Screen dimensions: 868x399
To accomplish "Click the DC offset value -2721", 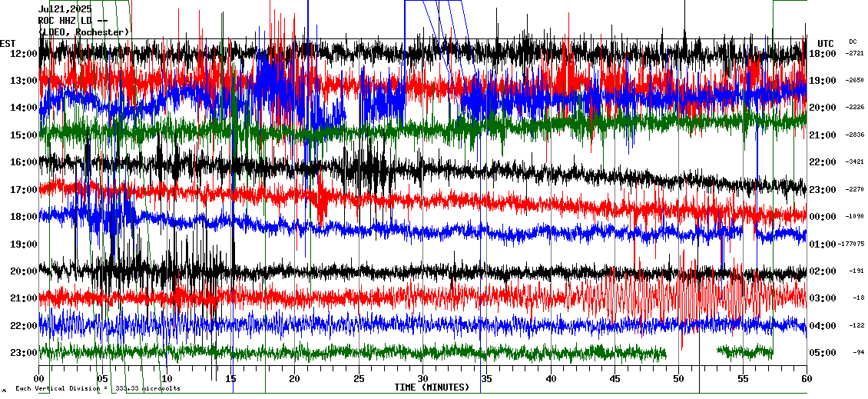I will (854, 54).
